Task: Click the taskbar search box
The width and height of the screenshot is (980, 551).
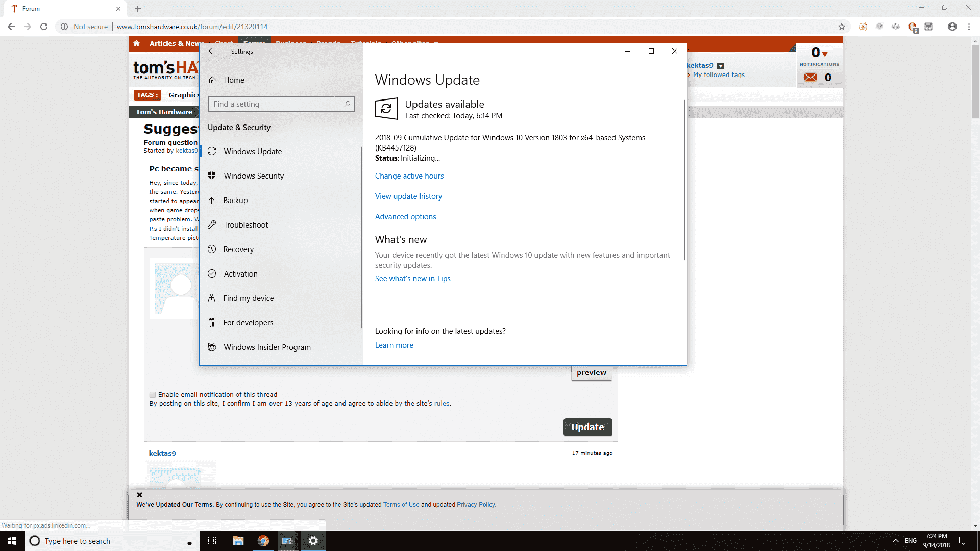Action: tap(111, 541)
